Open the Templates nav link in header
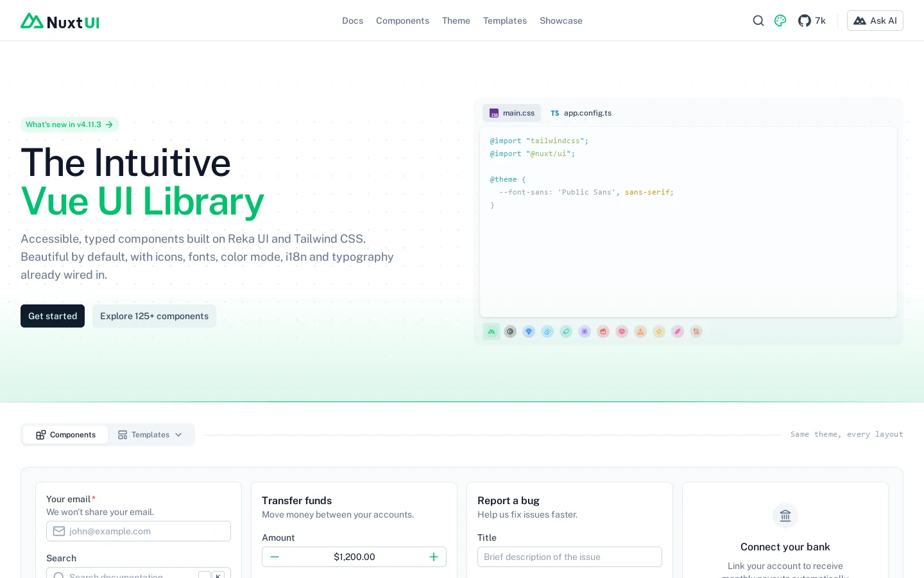924x578 pixels. 505,21
